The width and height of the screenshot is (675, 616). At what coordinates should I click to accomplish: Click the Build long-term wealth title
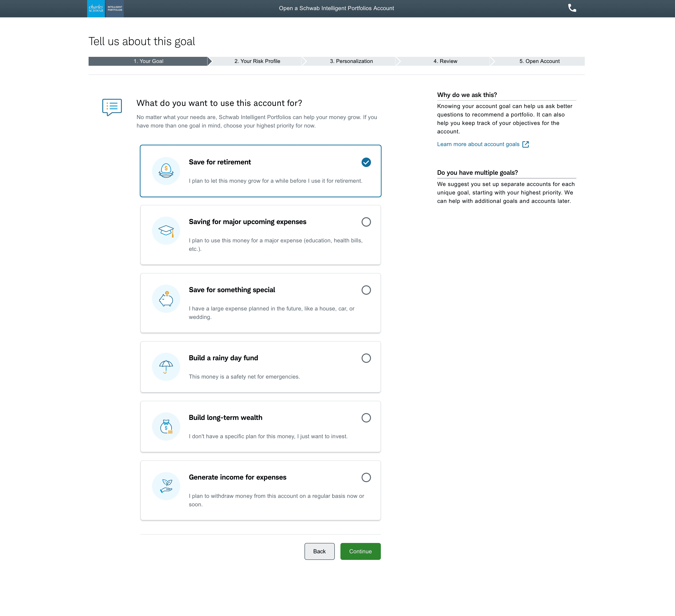tap(225, 418)
